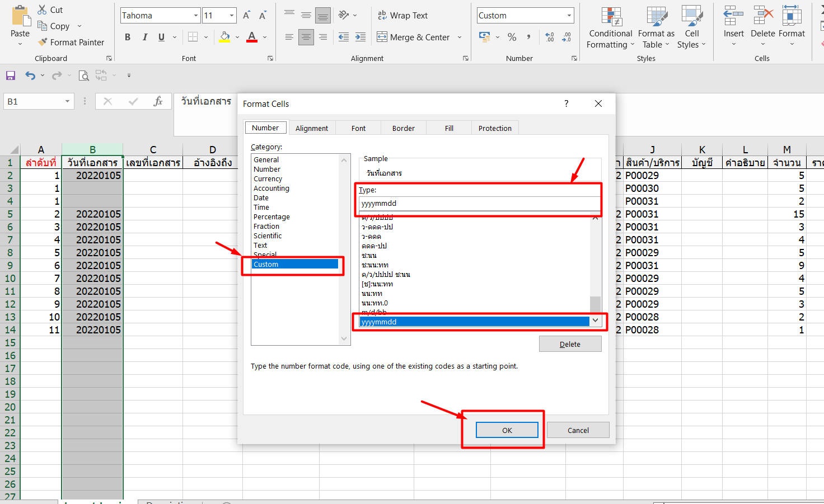Select the Number tab in Format Cells
824x504 pixels.
(x=265, y=128)
